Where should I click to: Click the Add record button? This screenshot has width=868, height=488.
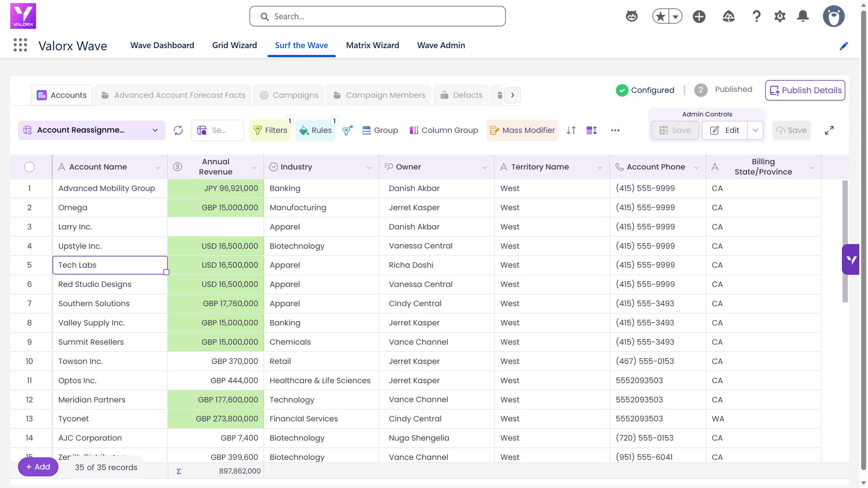(38, 467)
